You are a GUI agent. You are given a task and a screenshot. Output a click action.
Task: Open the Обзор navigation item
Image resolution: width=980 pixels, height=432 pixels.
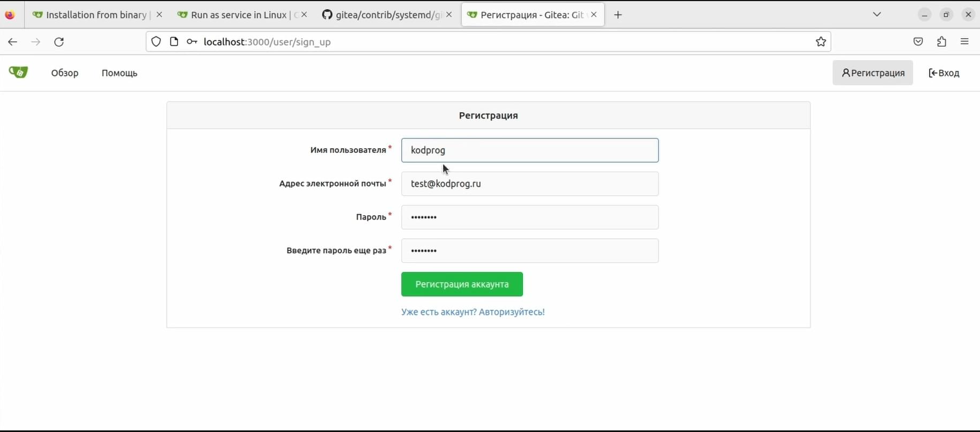[x=65, y=73]
